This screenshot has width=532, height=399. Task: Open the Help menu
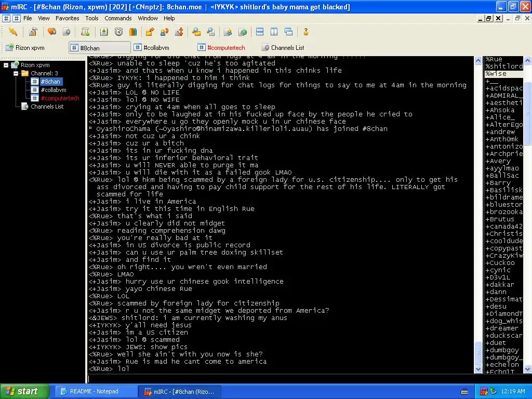pyautogui.click(x=169, y=18)
